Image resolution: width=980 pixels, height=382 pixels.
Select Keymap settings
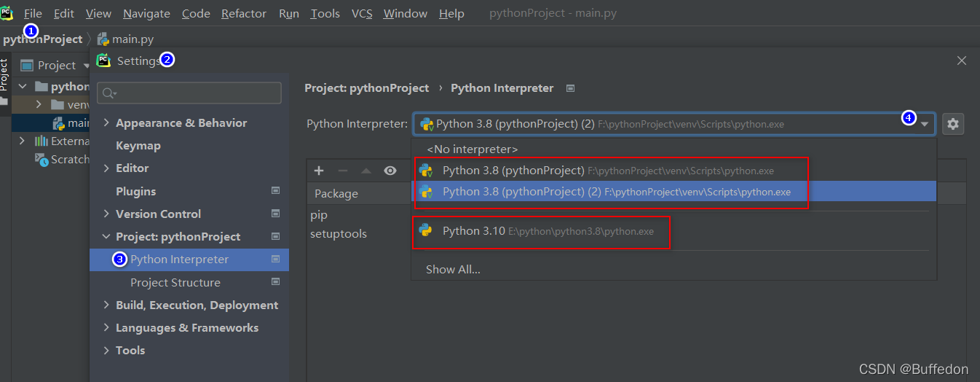coord(138,145)
